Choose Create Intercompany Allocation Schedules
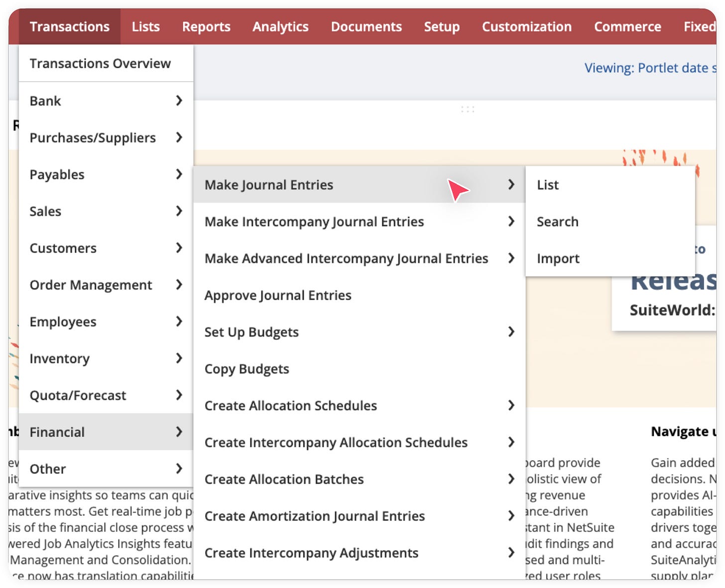 [359, 443]
